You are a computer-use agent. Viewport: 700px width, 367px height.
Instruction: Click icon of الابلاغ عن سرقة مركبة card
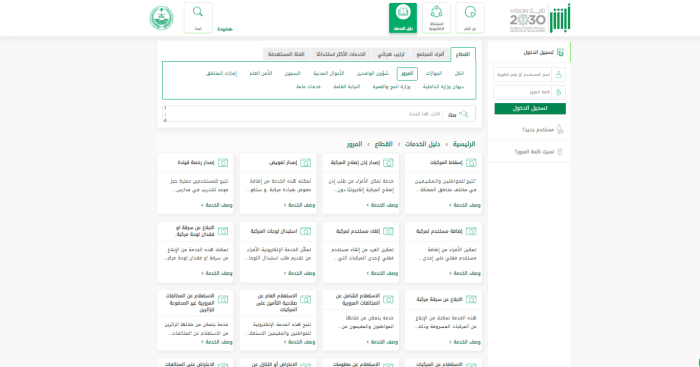click(471, 300)
